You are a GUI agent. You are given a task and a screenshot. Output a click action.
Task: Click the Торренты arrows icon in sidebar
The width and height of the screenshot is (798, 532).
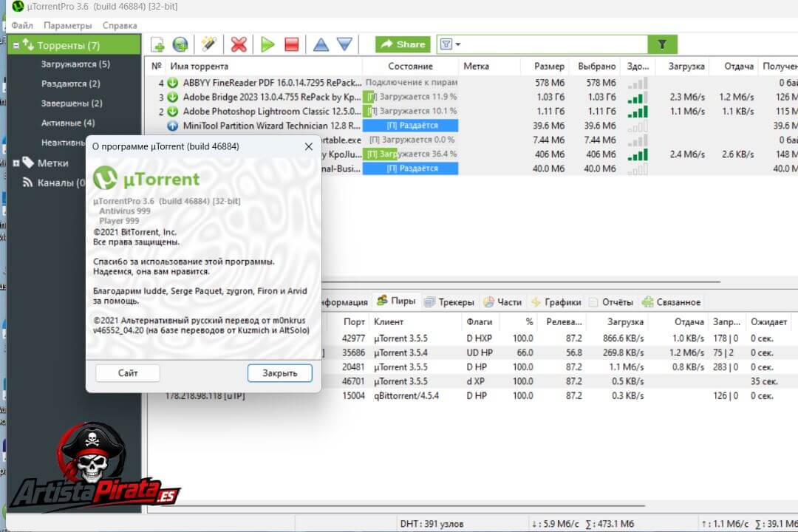[28, 45]
